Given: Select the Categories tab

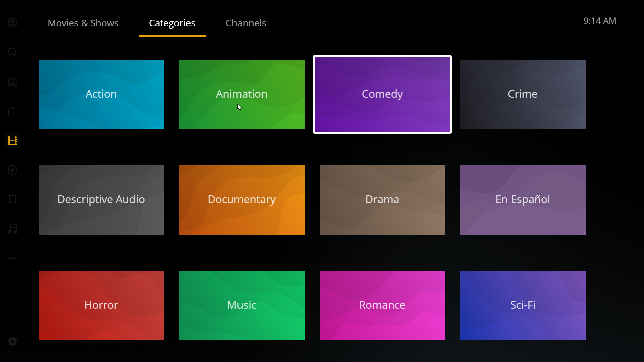Looking at the screenshot, I should pyautogui.click(x=172, y=23).
